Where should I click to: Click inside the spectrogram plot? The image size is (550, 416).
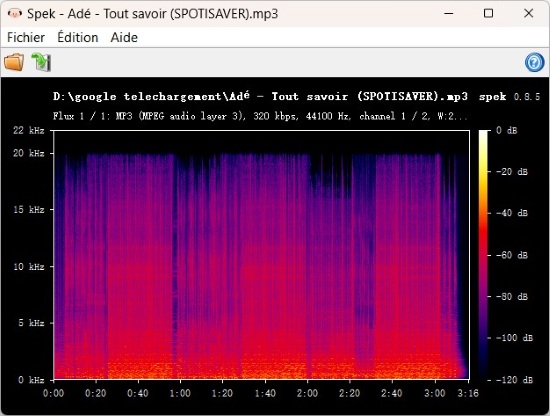(x=261, y=255)
